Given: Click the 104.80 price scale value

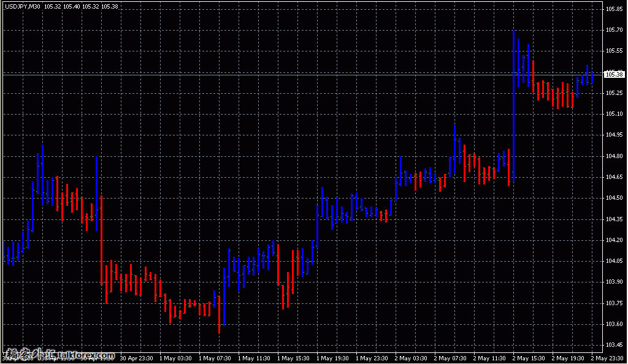Looking at the screenshot, I should [615, 156].
